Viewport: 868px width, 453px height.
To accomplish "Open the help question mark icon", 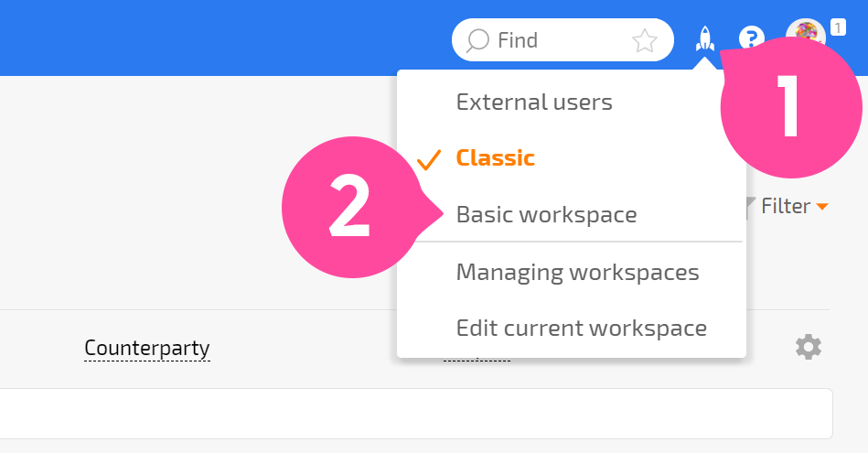I will pos(751,38).
